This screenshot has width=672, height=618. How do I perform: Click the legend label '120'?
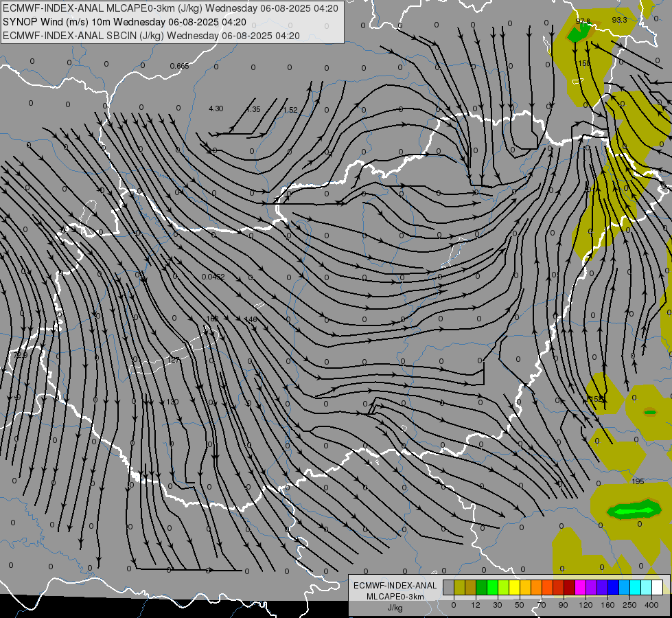tap(586, 605)
